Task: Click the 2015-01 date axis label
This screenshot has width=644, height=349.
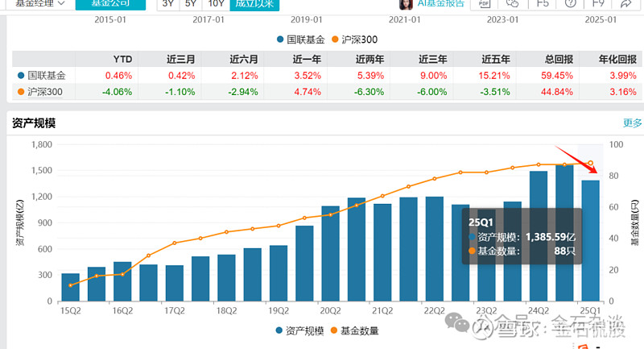Action: point(110,19)
